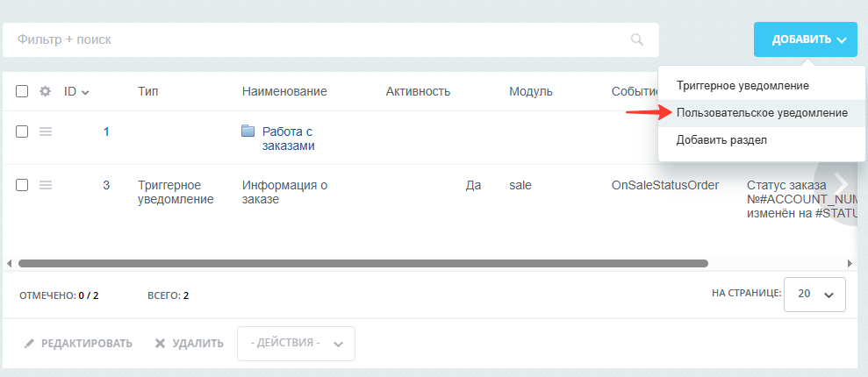Click the search magnifier icon
The image size is (868, 377).
(637, 39)
